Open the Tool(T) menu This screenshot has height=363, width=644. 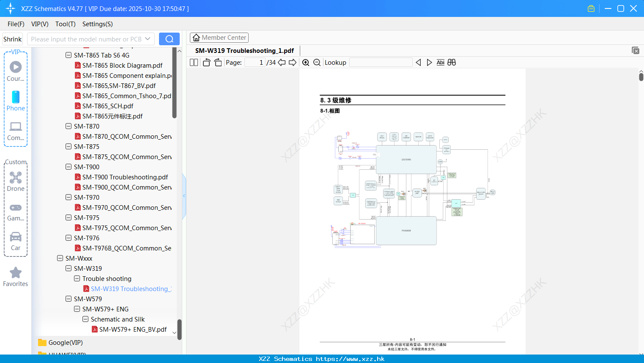click(x=66, y=24)
